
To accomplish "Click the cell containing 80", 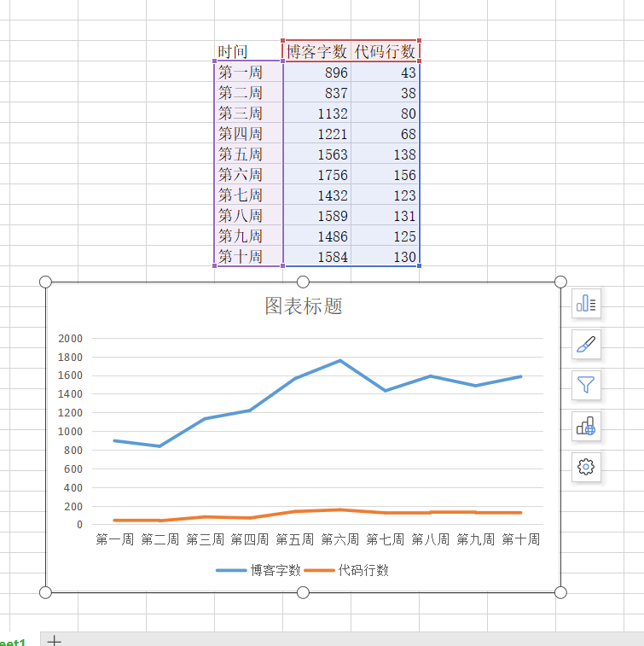I will (x=385, y=113).
